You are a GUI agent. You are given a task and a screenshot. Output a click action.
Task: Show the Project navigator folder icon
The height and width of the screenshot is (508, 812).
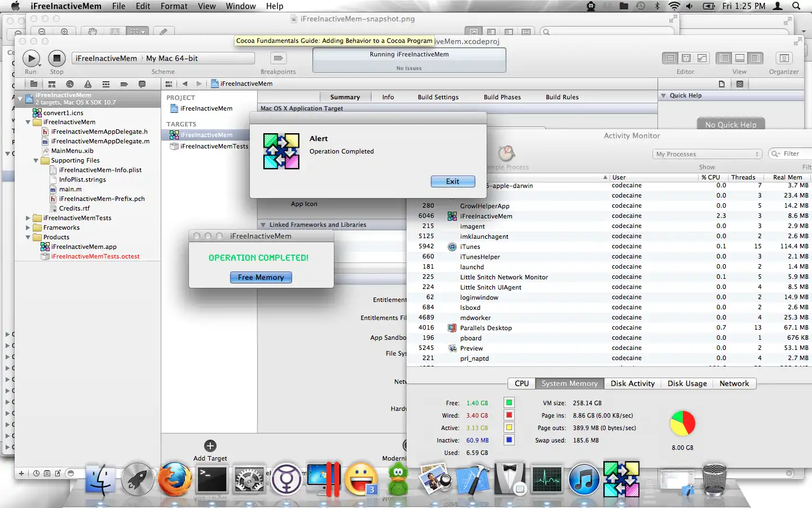(x=34, y=84)
